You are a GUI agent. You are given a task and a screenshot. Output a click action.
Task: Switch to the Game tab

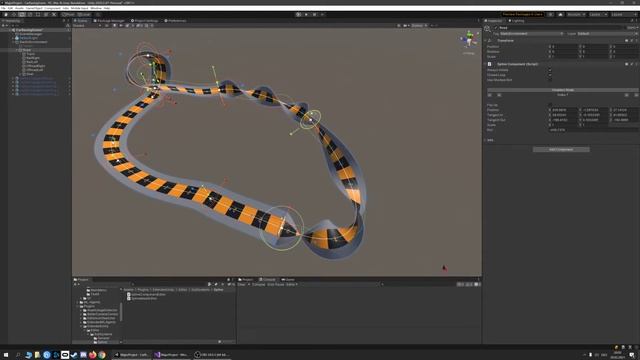pyautogui.click(x=288, y=280)
